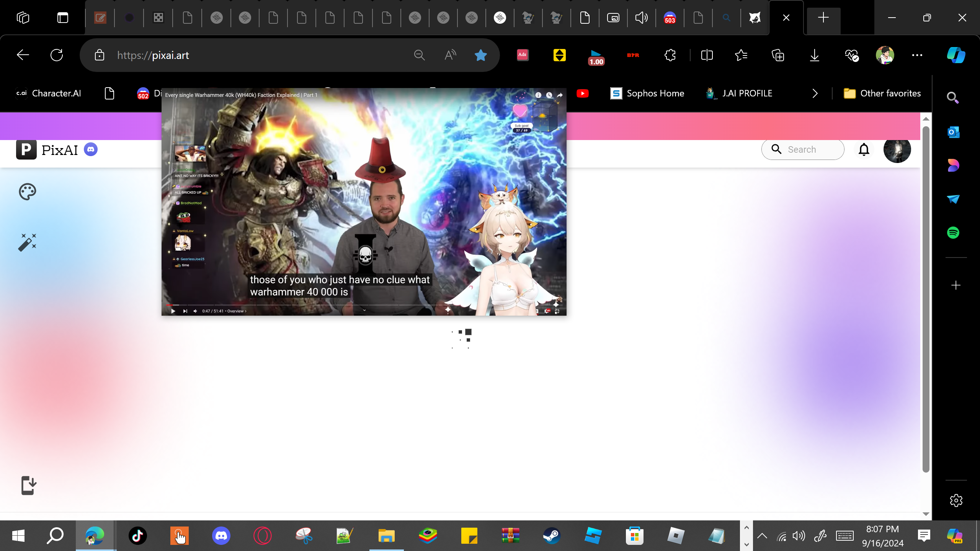Open the Other favorites folder
The width and height of the screenshot is (980, 551).
point(882,93)
